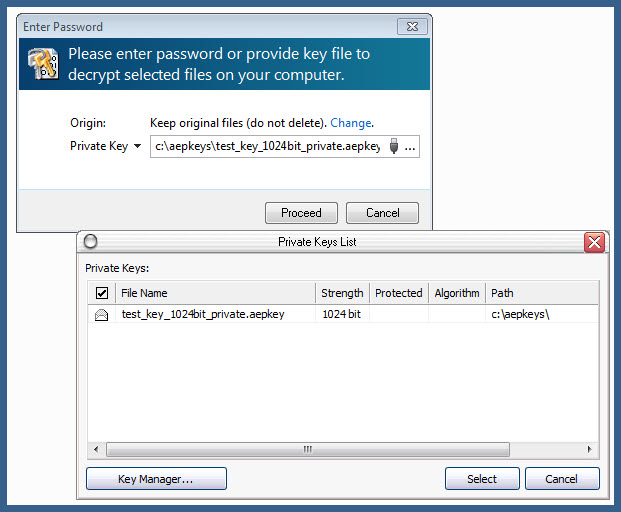Screen dimensions: 621x512
Task: Close the Private Keys List window
Action: (594, 242)
